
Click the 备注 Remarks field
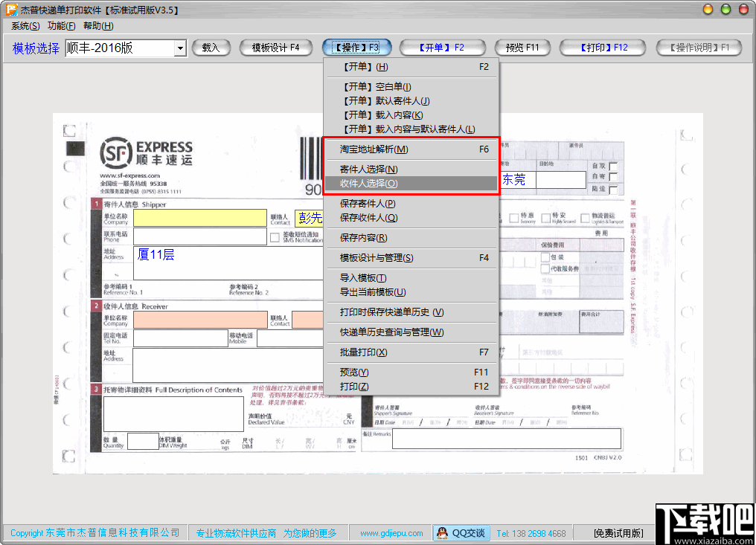pyautogui.click(x=507, y=439)
